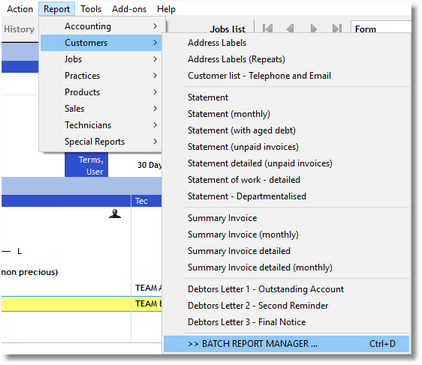Open Statement - Departmentalised report
The width and height of the screenshot is (422, 365).
pyautogui.click(x=286, y=196)
